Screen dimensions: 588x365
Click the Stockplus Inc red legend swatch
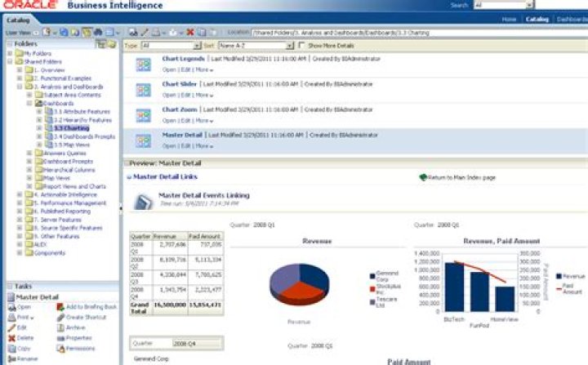372,289
